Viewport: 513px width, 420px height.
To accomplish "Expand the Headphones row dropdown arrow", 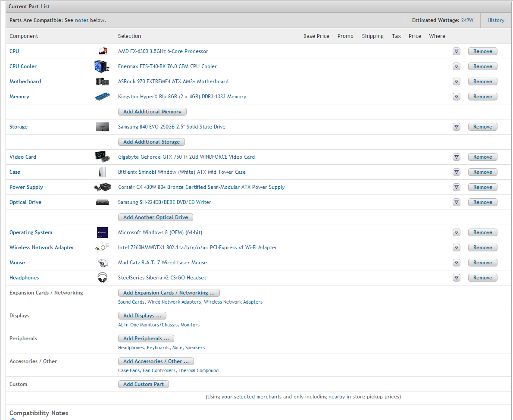I will pyautogui.click(x=457, y=278).
